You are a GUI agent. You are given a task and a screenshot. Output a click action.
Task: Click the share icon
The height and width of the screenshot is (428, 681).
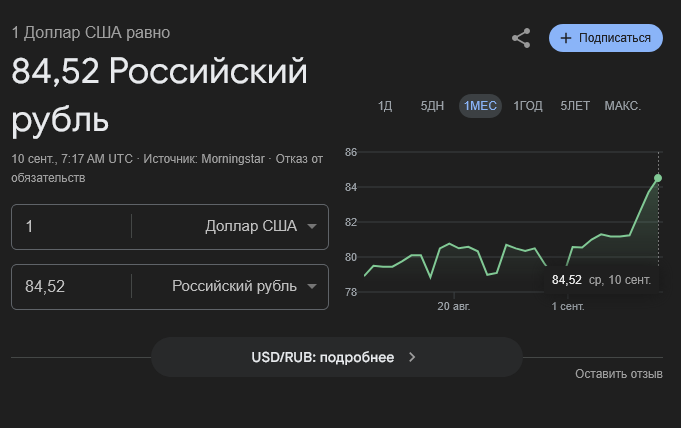[521, 38]
